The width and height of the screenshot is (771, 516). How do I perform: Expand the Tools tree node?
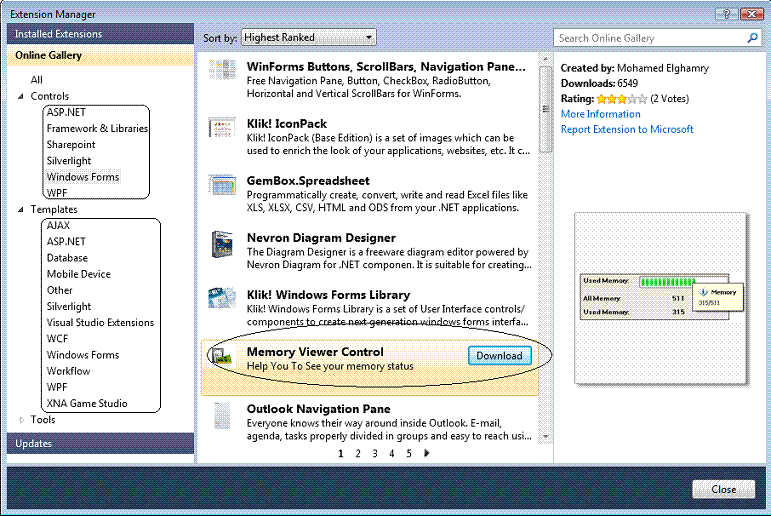21,420
